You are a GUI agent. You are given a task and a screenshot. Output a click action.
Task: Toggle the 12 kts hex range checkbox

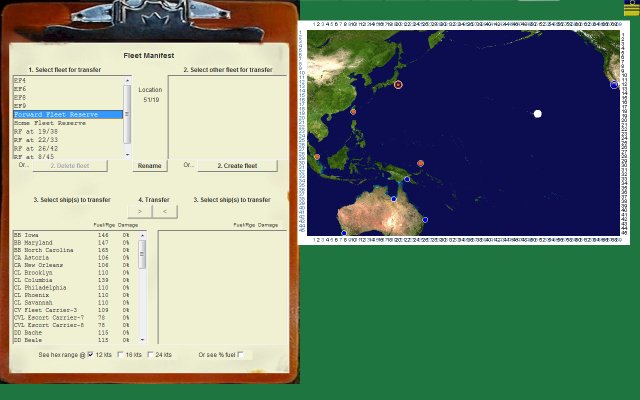coord(91,355)
